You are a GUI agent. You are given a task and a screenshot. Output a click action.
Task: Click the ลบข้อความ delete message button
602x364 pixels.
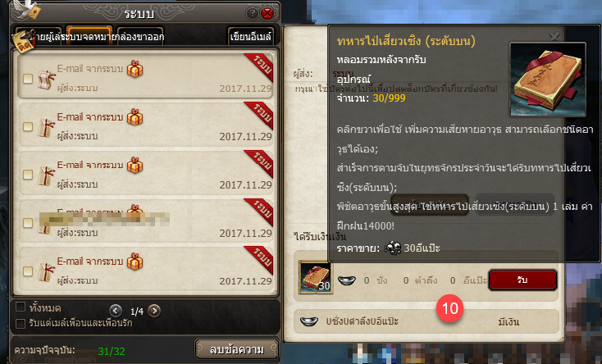237,349
